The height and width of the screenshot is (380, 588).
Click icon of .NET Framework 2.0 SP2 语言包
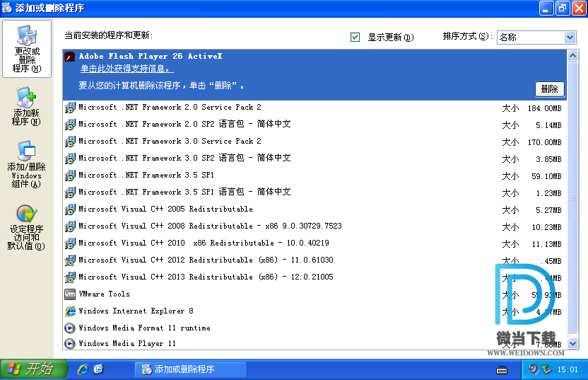(x=70, y=125)
